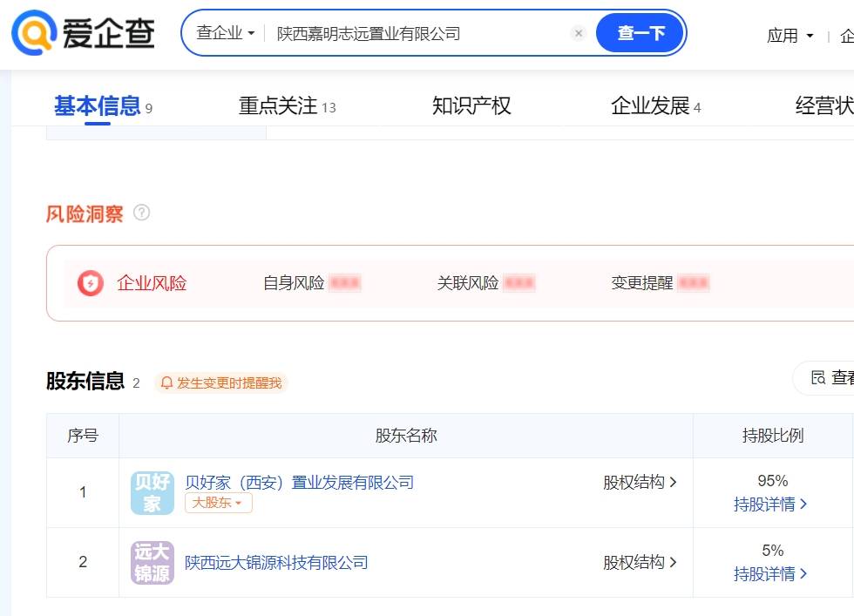854x616 pixels.
Task: Click the 企业风险 shield icon
Action: [x=91, y=283]
